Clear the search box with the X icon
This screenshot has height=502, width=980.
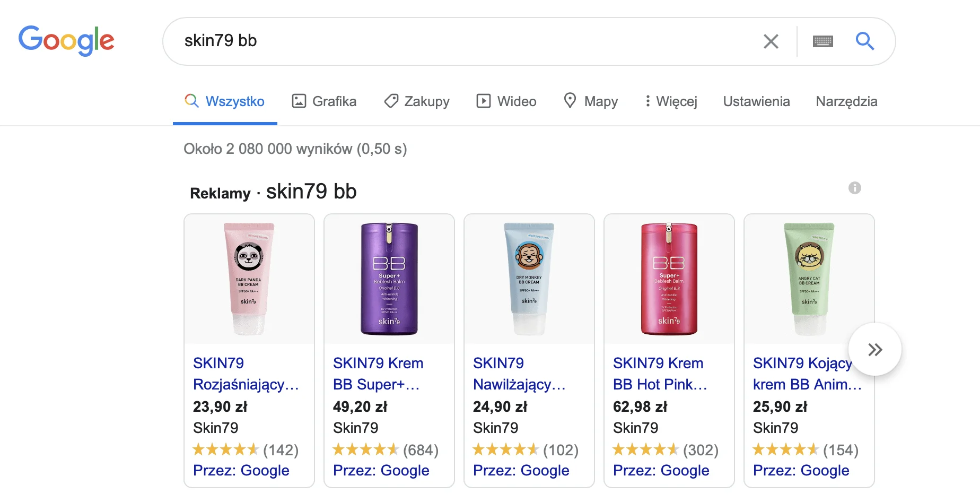[771, 41]
